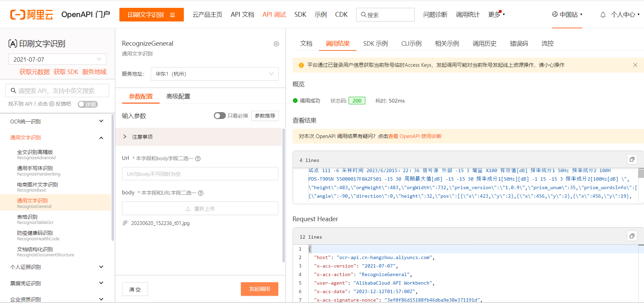Viewport: 644px width, 303px height.
Task: Switch to the CLI示例 tab
Action: click(411, 44)
